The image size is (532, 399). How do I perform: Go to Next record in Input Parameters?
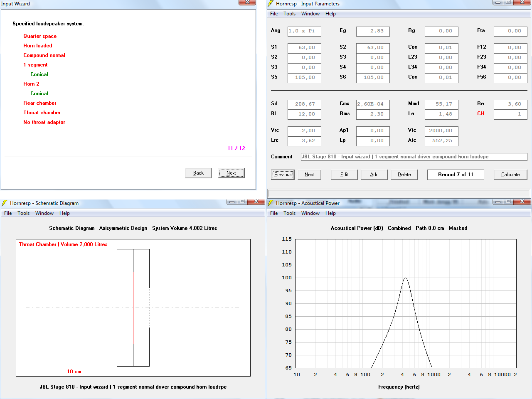click(x=309, y=175)
